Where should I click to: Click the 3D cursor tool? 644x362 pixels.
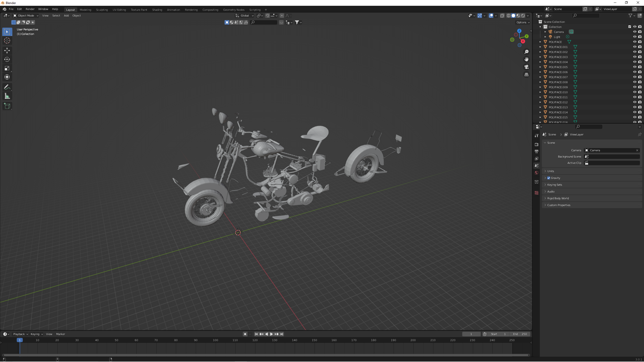(7, 40)
